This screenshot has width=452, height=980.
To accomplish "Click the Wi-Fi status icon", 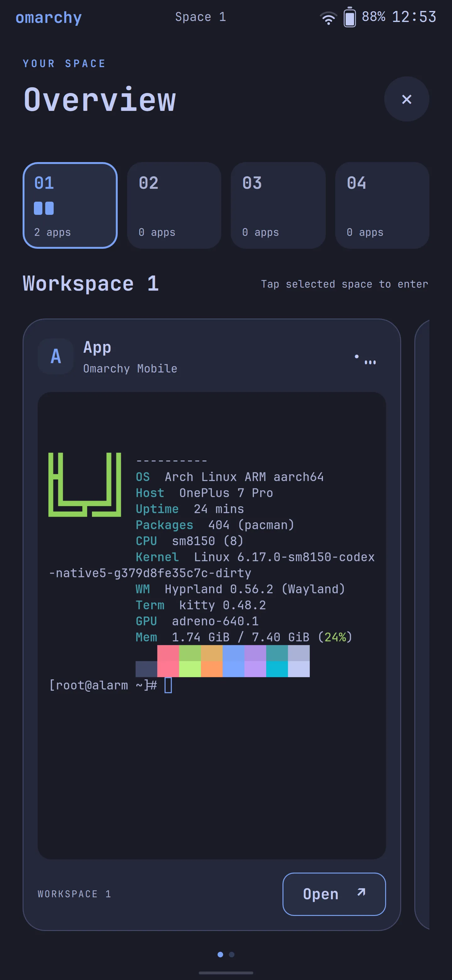I will 328,18.
